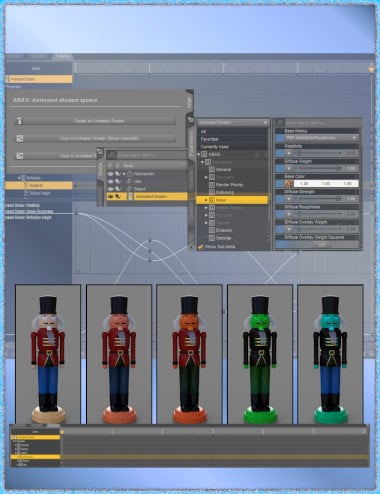Select the Render Priority tree item
380x494 pixels.
(x=229, y=185)
